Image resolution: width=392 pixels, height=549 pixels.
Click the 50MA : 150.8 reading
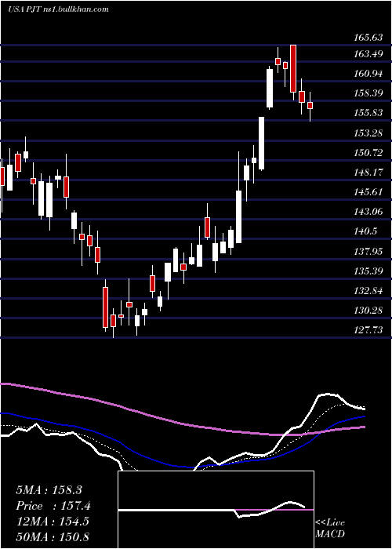(53, 536)
